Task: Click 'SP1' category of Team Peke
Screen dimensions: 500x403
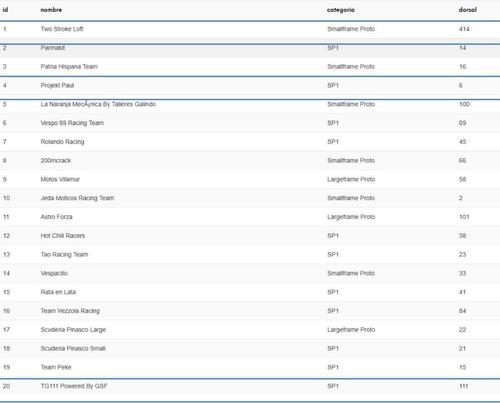Action: [333, 367]
